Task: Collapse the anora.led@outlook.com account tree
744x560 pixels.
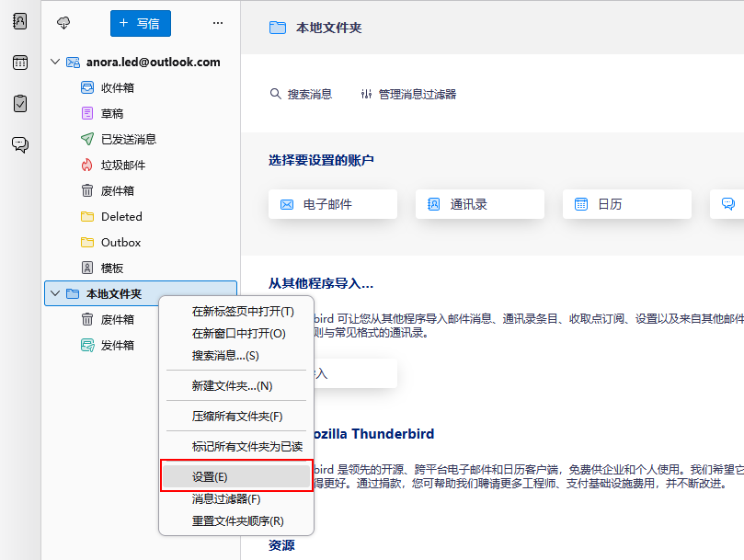Action: coord(55,62)
